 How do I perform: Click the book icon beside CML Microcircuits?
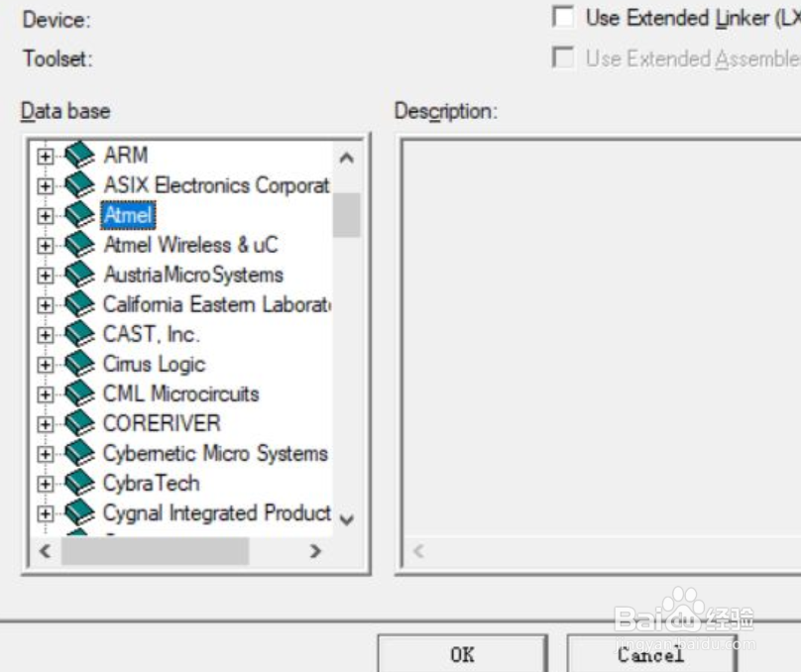[x=79, y=393]
